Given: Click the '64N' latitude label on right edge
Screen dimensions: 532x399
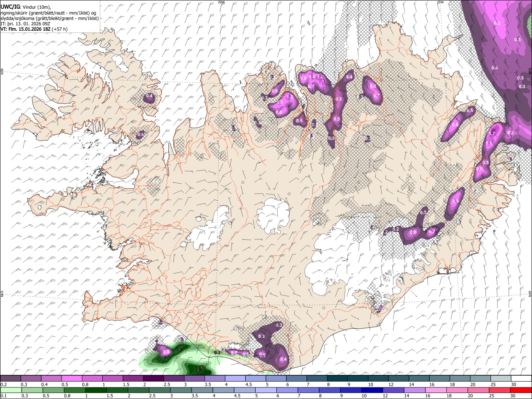Looking at the screenshot, I should pos(530,293).
